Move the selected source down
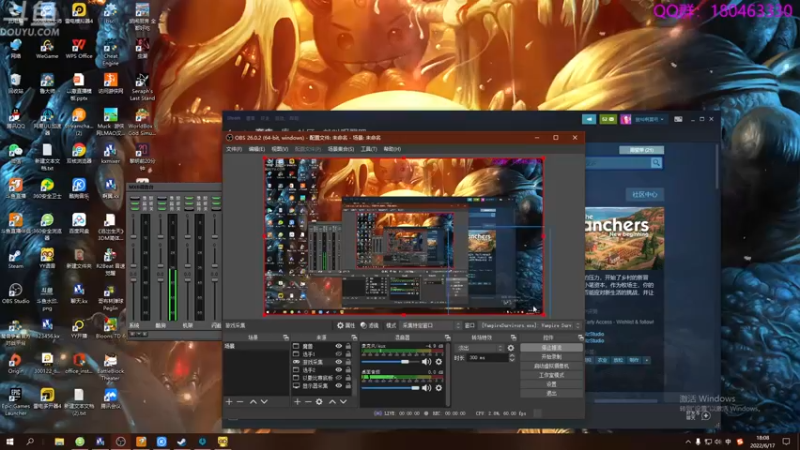The height and width of the screenshot is (450, 800). (x=343, y=402)
